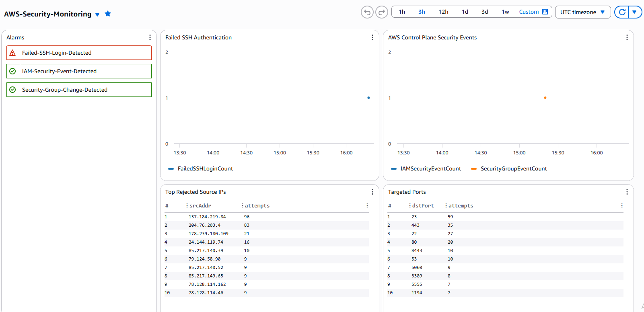Favorite the dashboard with the star icon
Screen dimensions: 644x312
coord(108,14)
